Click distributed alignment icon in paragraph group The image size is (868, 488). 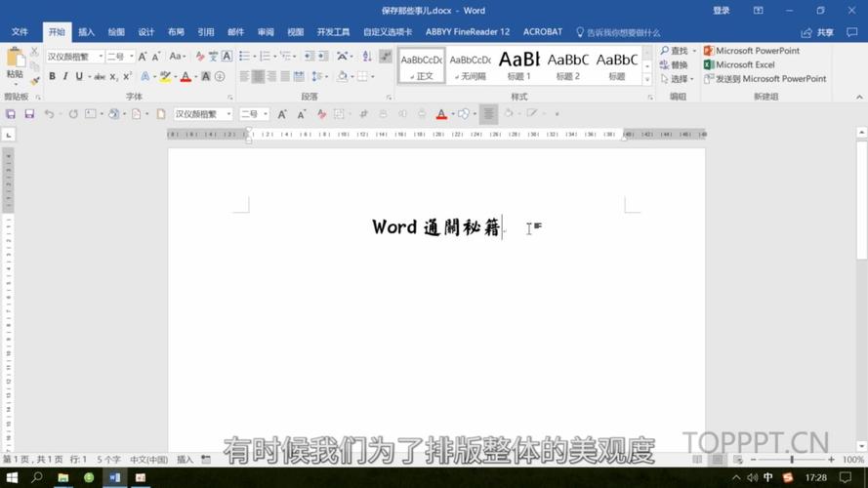click(x=299, y=76)
